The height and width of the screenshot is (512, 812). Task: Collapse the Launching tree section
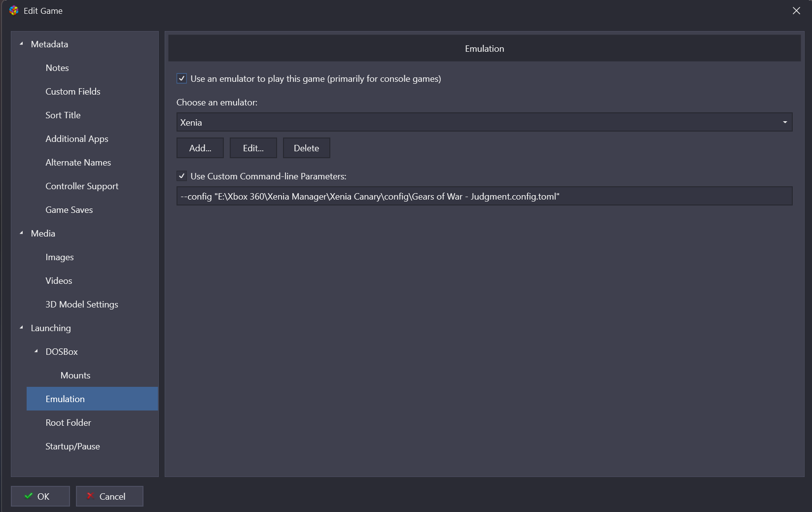[21, 328]
